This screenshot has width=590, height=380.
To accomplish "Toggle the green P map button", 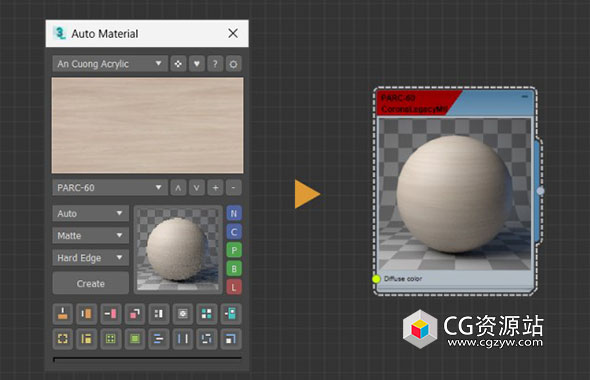I will point(234,251).
